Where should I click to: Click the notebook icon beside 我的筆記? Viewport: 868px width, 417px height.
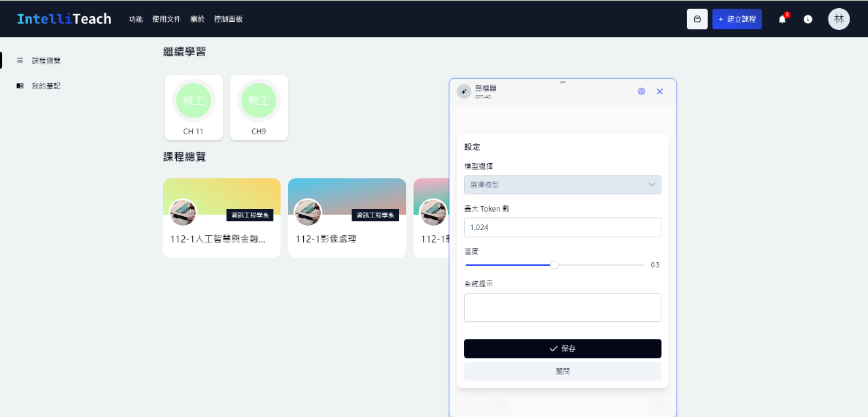20,85
